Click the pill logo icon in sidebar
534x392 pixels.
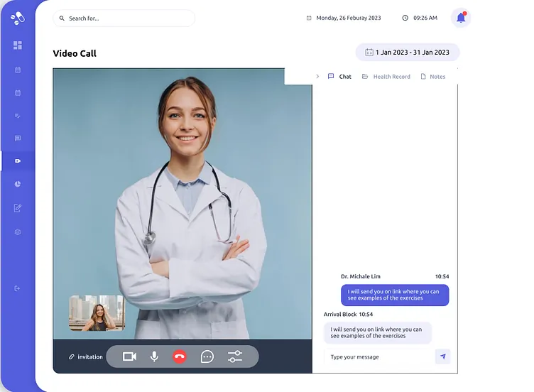pos(17,18)
